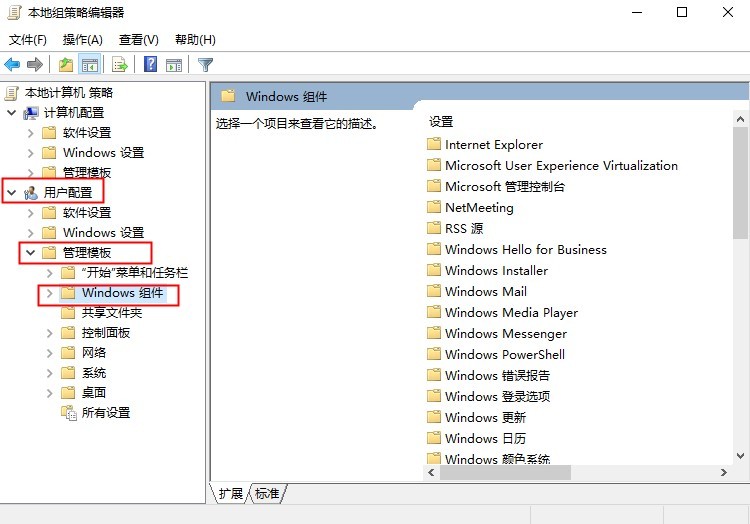Click vertical scrollbar down arrow
The width and height of the screenshot is (750, 524).
click(740, 456)
